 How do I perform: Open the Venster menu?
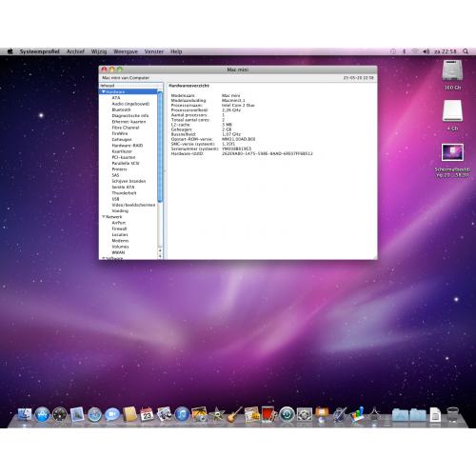154,51
